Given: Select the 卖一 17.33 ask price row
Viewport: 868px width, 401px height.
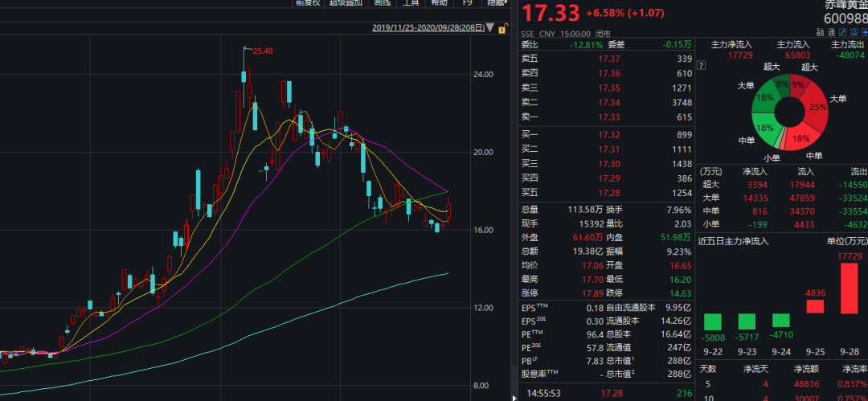Looking at the screenshot, I should click(607, 117).
